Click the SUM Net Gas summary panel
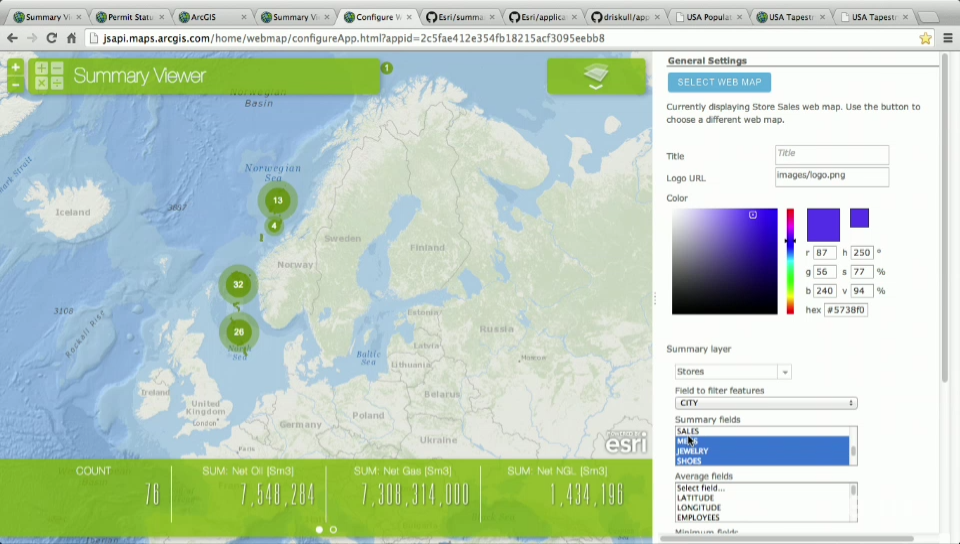 tap(403, 494)
